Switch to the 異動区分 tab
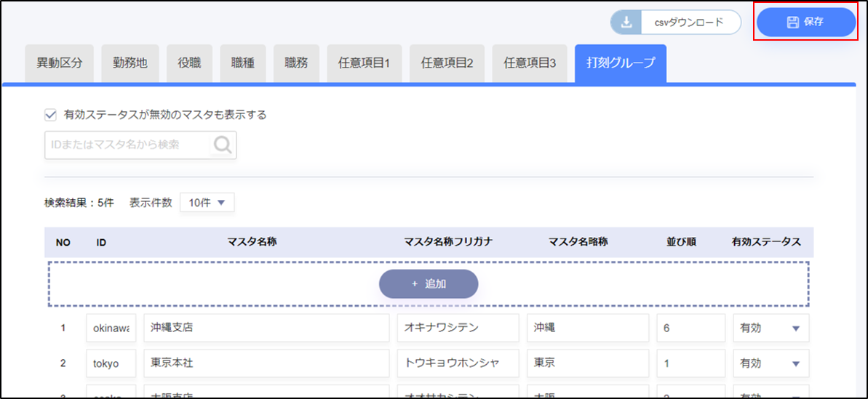 (x=60, y=63)
